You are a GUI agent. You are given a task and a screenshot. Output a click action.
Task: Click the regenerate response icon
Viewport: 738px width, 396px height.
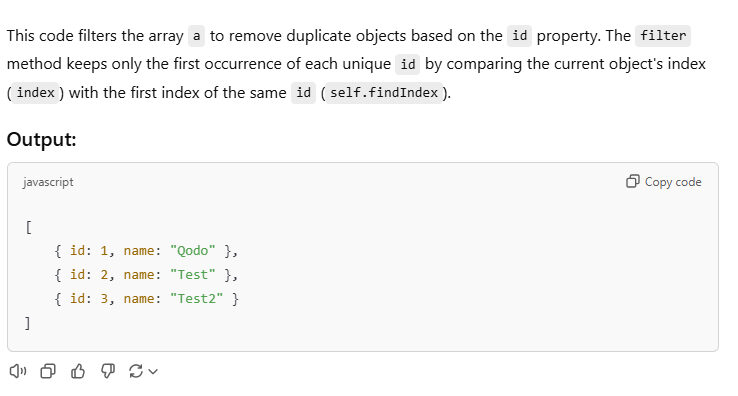click(136, 371)
